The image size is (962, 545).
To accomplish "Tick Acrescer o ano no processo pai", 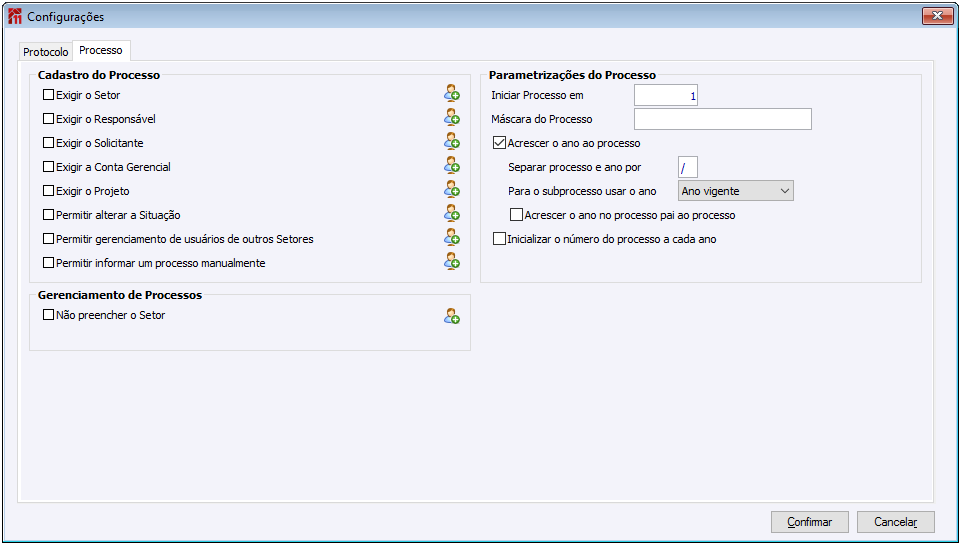I will click(x=517, y=215).
